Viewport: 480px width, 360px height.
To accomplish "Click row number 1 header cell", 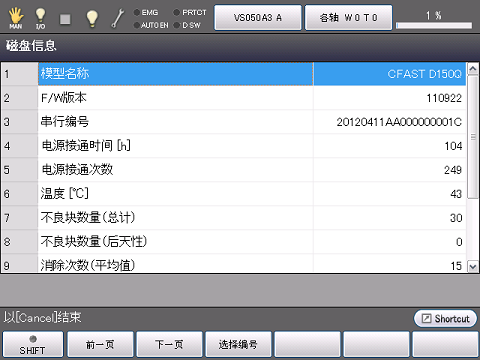I will click(20, 74).
